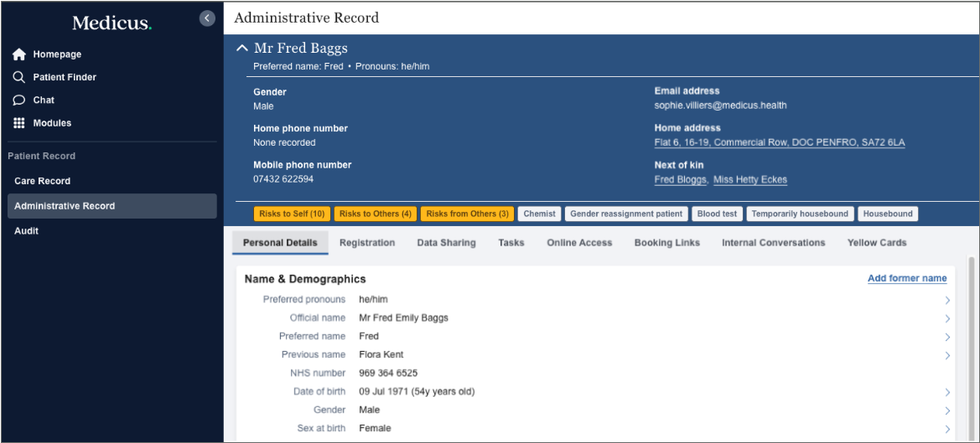The image size is (980, 443).
Task: Open Care Record in the sidebar
Action: [43, 181]
